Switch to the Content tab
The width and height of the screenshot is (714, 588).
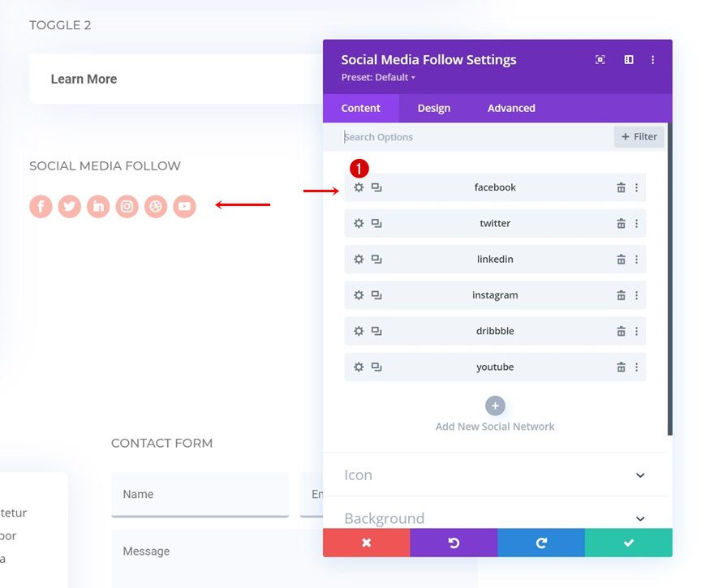tap(360, 109)
